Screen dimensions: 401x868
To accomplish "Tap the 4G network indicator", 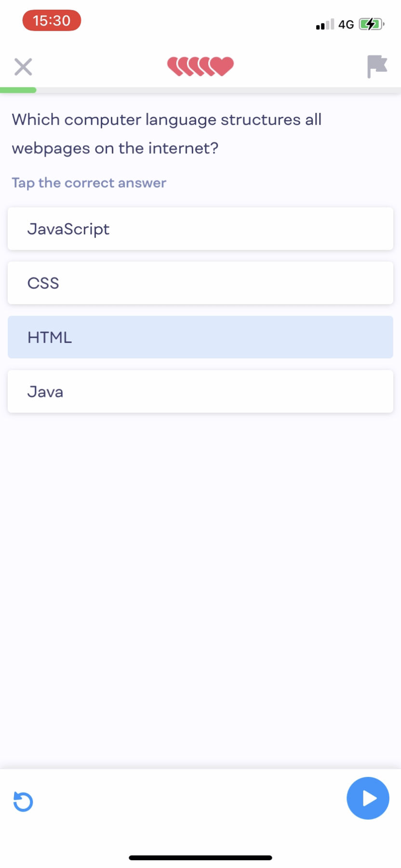I will click(346, 24).
